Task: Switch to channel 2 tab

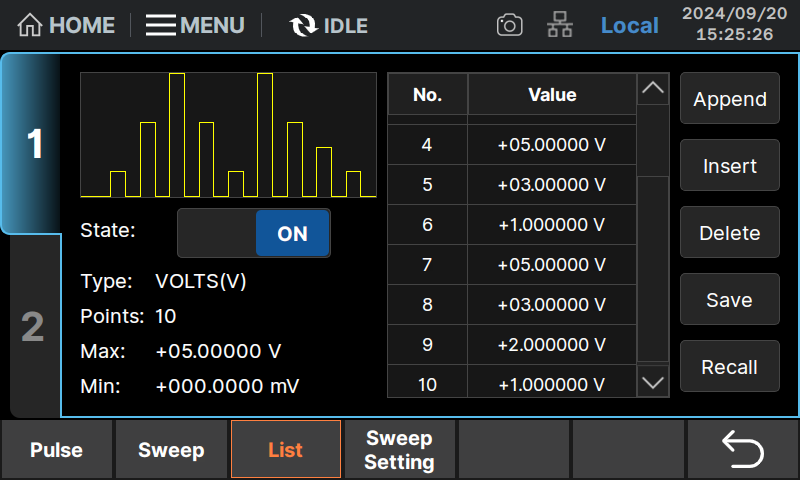Action: [x=34, y=327]
